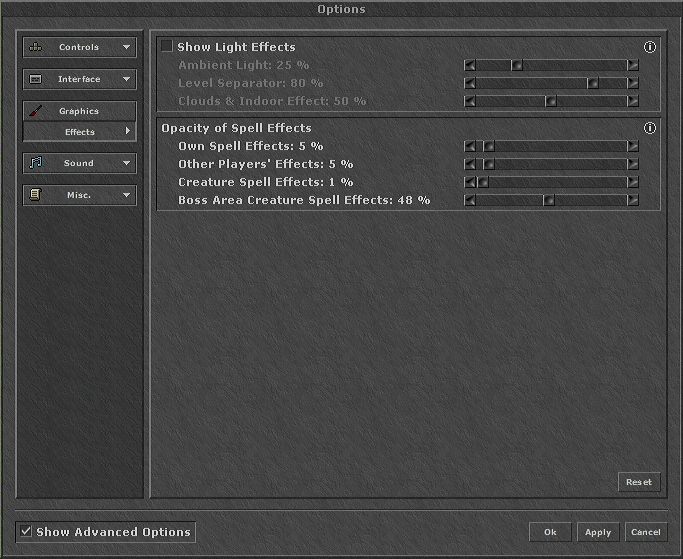
Task: Expand the Controls dropdown arrow
Action: pos(126,47)
